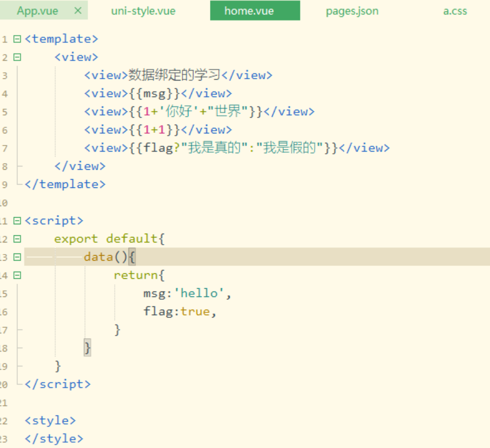Viewport: 490px width, 448px height.
Task: Collapse the template block fold on line 1
Action: click(17, 39)
